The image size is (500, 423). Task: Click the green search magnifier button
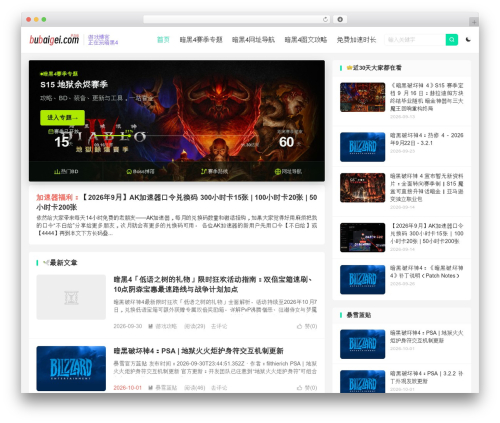[452, 40]
